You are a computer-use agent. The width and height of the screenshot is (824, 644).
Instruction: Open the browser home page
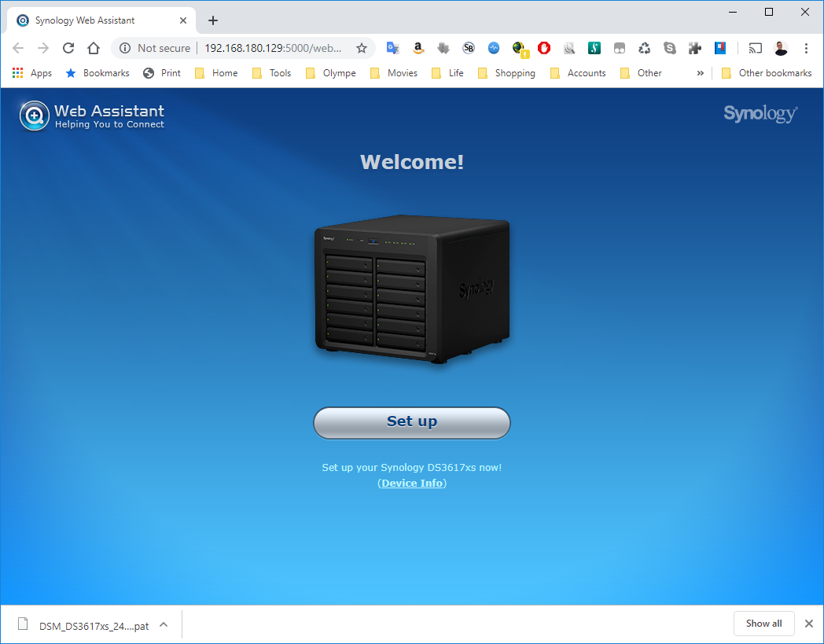(94, 49)
